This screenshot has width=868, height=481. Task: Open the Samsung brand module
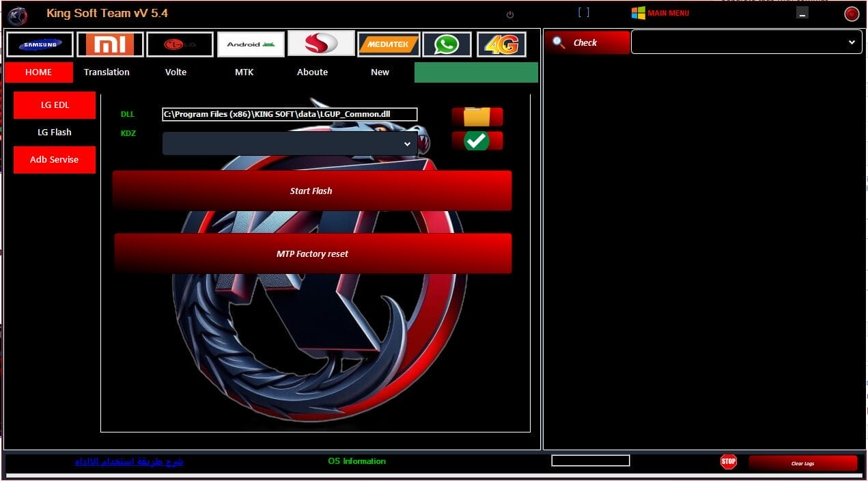[40, 44]
